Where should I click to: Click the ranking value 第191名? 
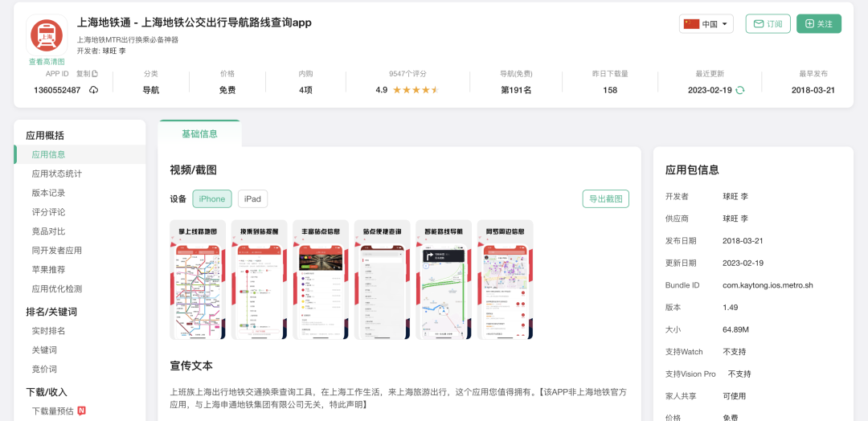coord(516,90)
